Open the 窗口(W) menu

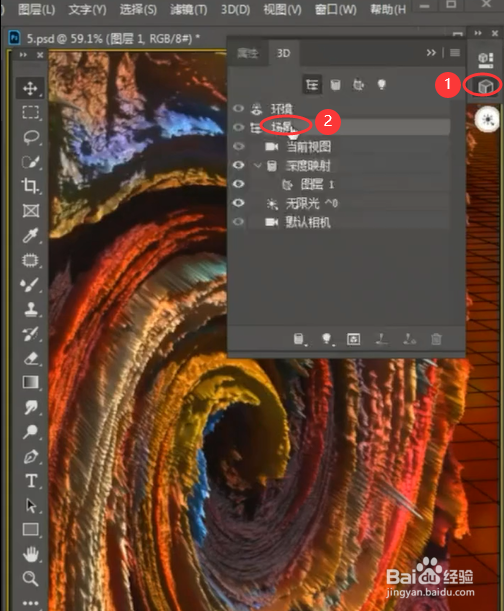(x=335, y=9)
